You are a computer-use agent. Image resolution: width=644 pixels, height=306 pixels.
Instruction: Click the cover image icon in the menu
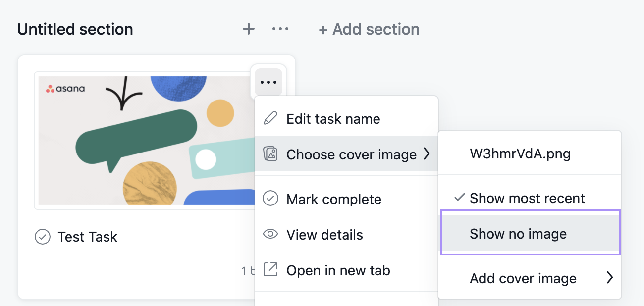tap(270, 154)
